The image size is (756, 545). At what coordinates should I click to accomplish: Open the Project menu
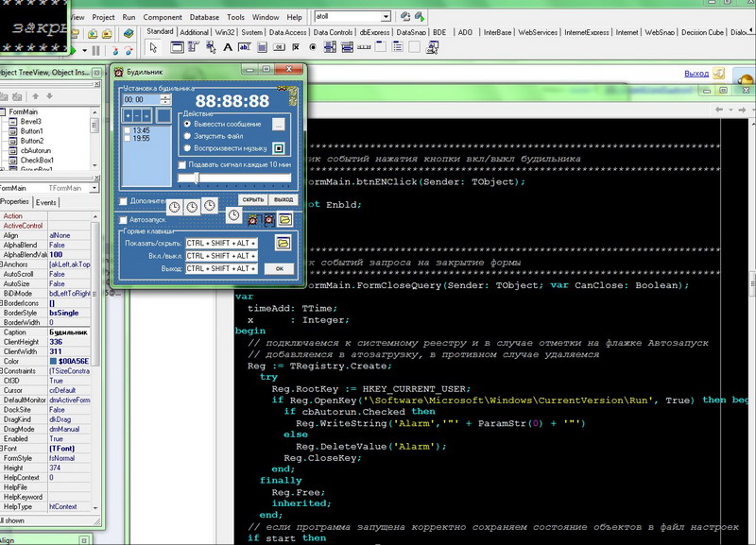point(103,17)
